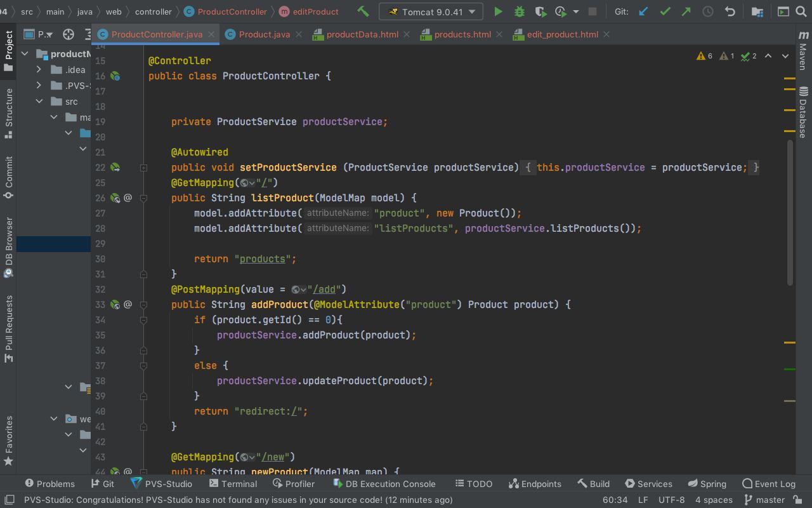This screenshot has height=508, width=812.
Task: Collapse the src folder in project tree
Action: click(x=39, y=101)
